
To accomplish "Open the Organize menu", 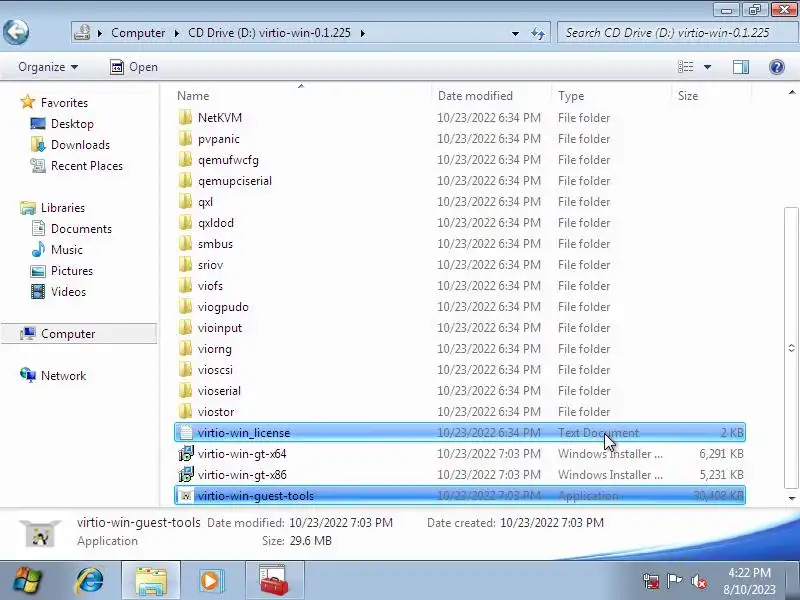I will click(x=48, y=67).
